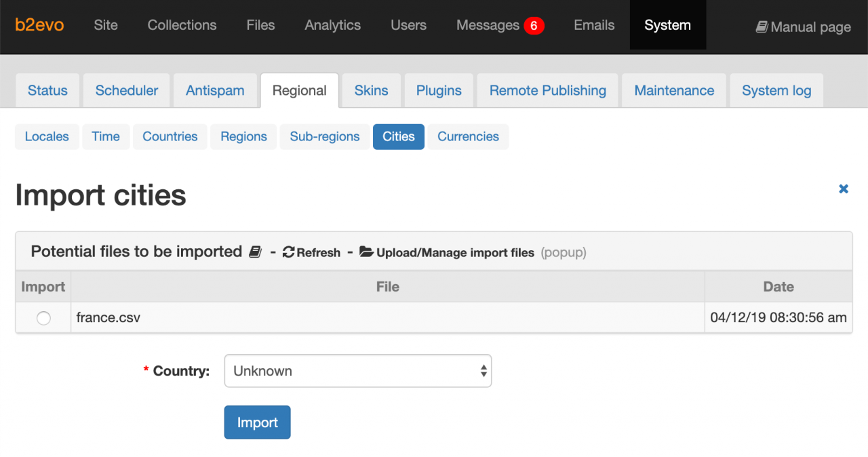Open the Currencies sub-tab
868x457 pixels.
[468, 136]
